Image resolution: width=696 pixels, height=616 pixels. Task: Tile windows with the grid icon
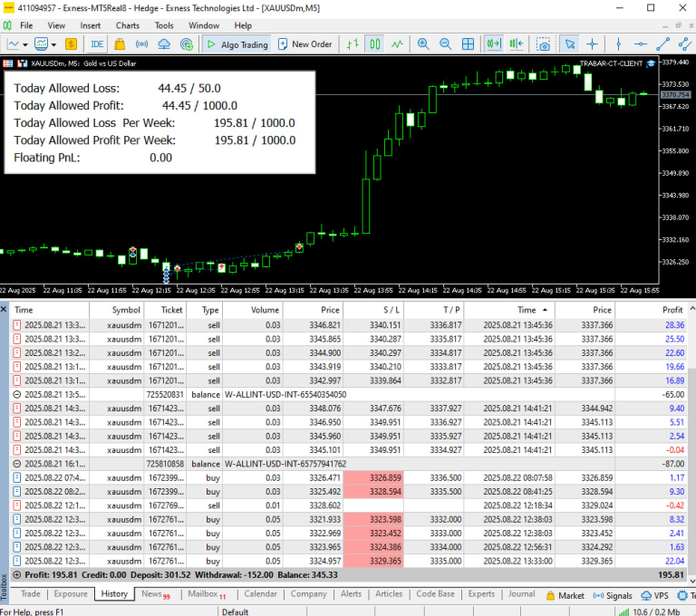click(x=468, y=44)
